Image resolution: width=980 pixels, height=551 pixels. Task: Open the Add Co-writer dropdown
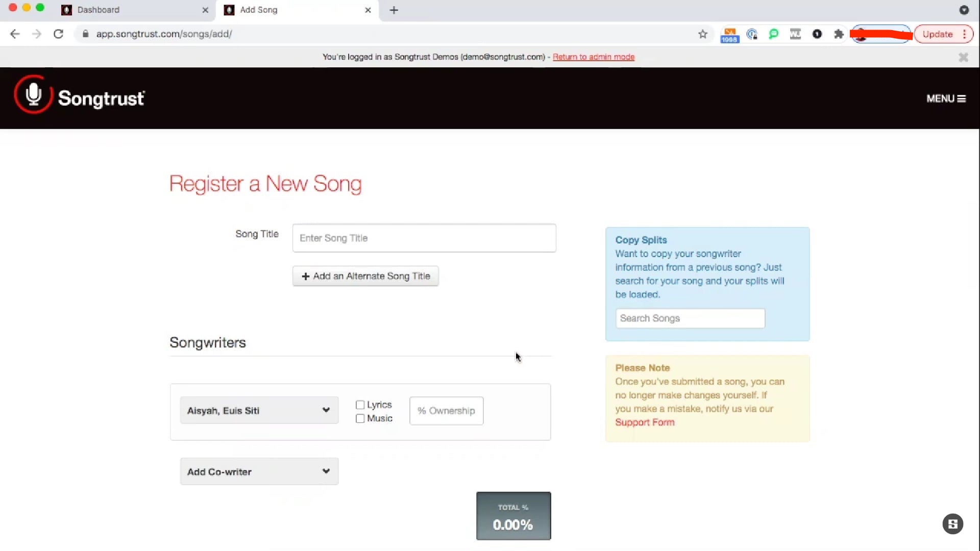(x=259, y=471)
